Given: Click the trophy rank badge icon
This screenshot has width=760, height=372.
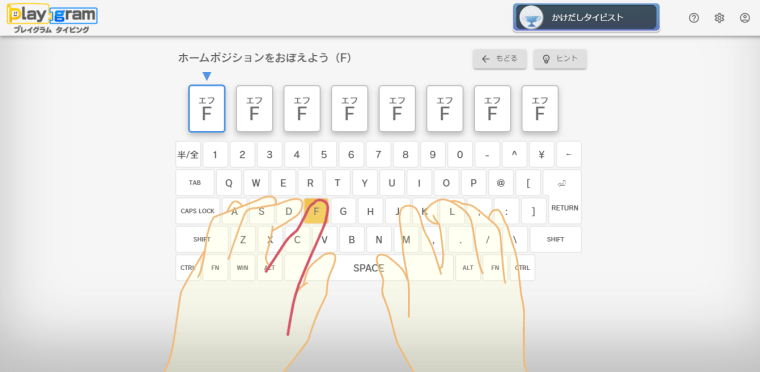Looking at the screenshot, I should 531,17.
